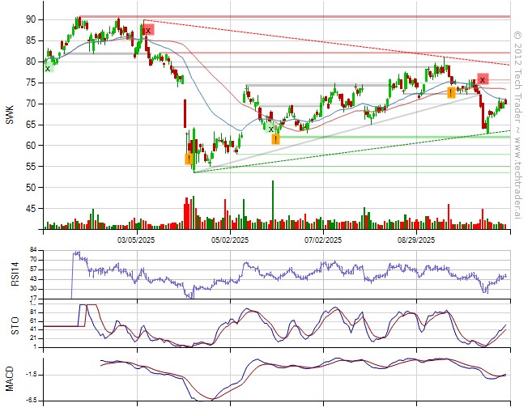
Task: Click the thick red resistance band near 90
Action: point(324,17)
